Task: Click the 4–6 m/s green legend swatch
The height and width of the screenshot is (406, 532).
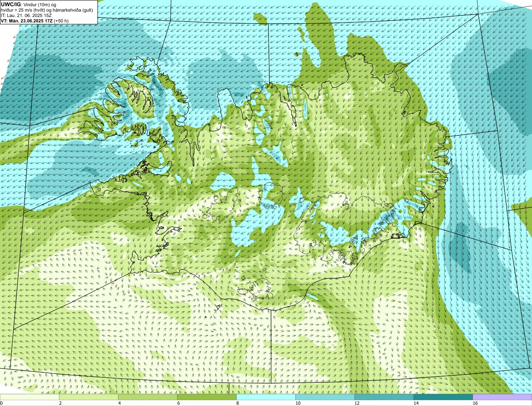Action: (x=148, y=397)
